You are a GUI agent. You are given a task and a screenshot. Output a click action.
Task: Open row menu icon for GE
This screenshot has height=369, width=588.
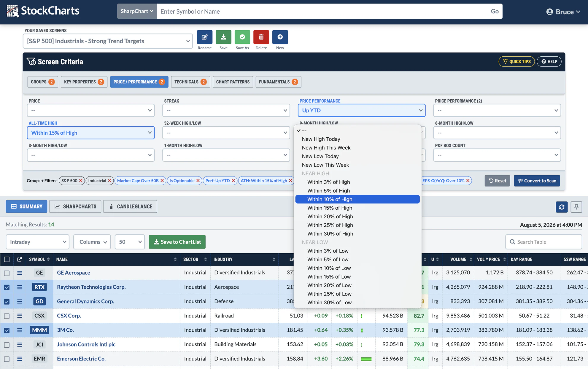tap(20, 273)
